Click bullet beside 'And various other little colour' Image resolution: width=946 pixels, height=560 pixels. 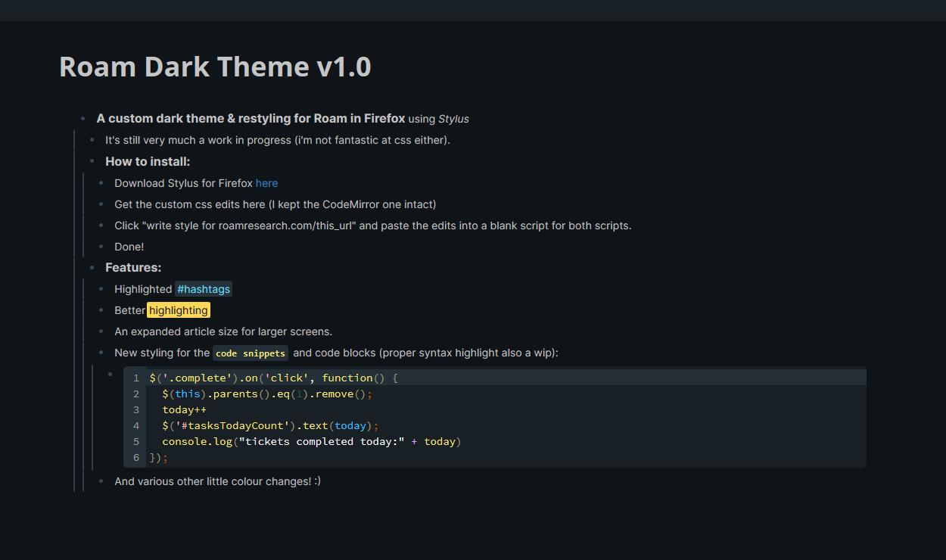pyautogui.click(x=101, y=481)
